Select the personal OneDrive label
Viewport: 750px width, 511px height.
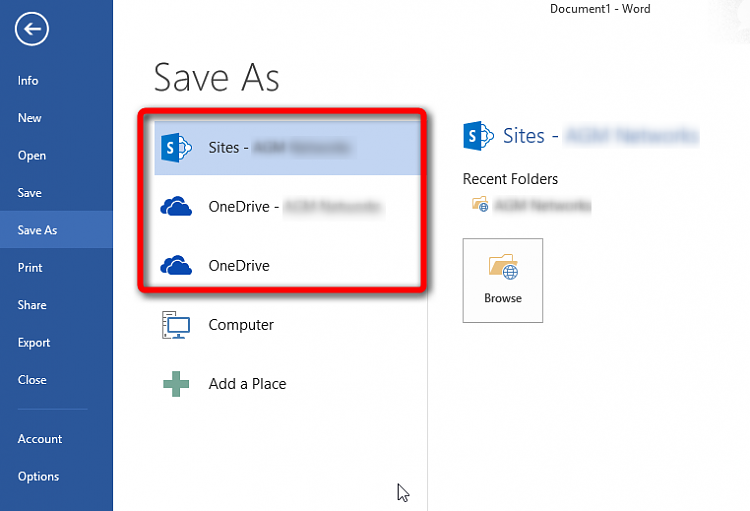[239, 266]
